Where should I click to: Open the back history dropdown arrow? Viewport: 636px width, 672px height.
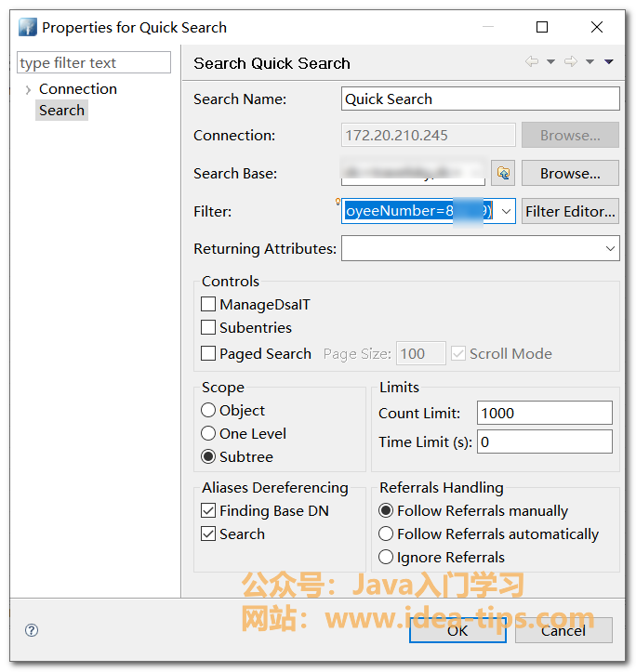coord(550,61)
